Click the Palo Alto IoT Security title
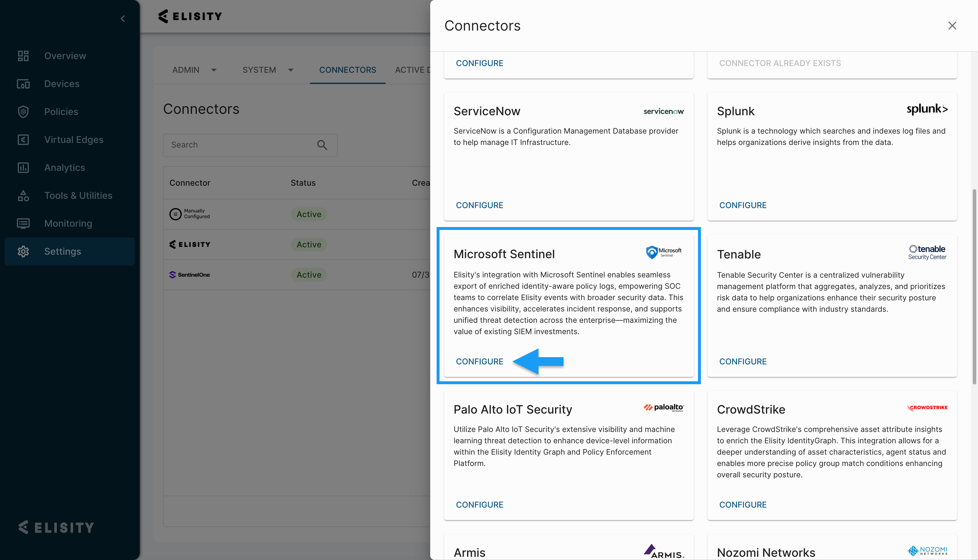 513,410
